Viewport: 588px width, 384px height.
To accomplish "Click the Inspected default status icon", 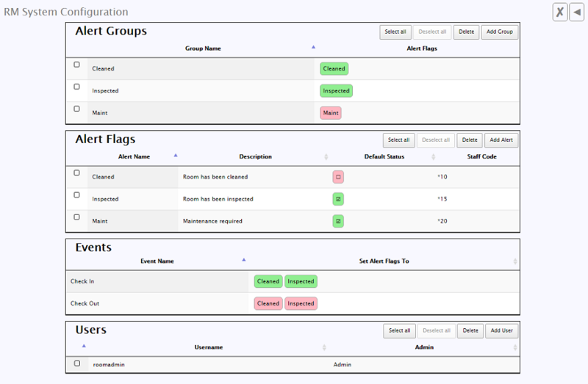I will coord(338,199).
